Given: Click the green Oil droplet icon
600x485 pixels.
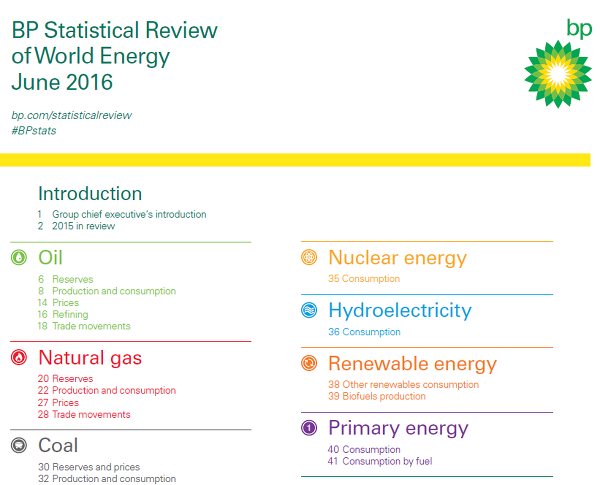Looking at the screenshot, I should click(19, 258).
